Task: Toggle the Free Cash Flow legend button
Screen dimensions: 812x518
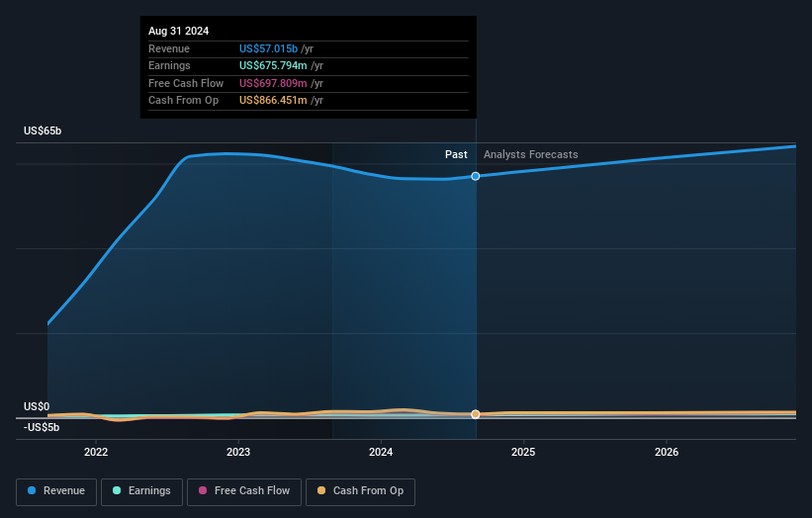Action: 244,491
